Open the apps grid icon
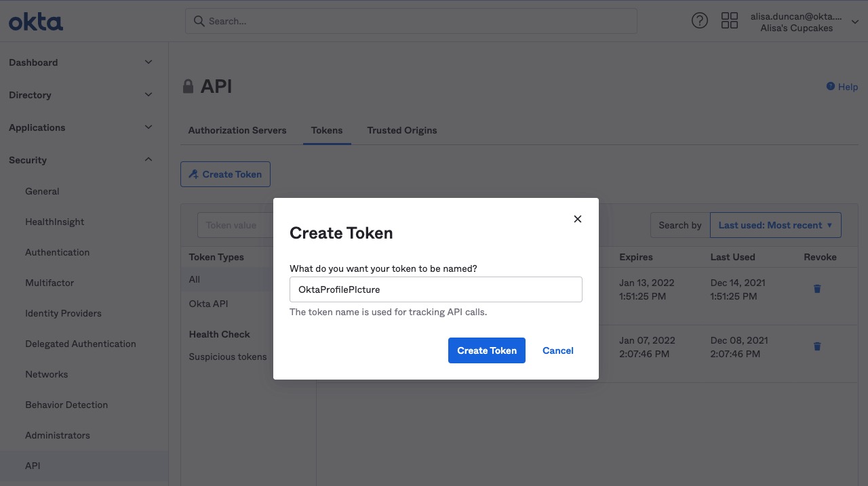 pyautogui.click(x=730, y=21)
